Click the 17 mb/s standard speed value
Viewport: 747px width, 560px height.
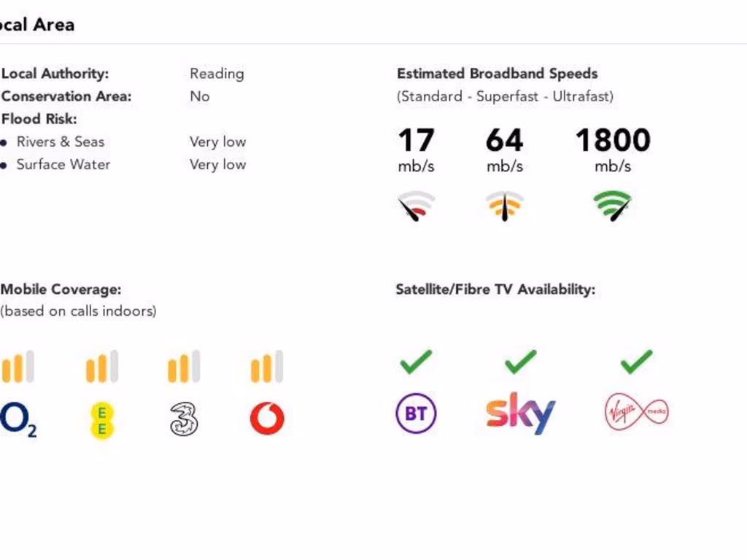tap(417, 141)
